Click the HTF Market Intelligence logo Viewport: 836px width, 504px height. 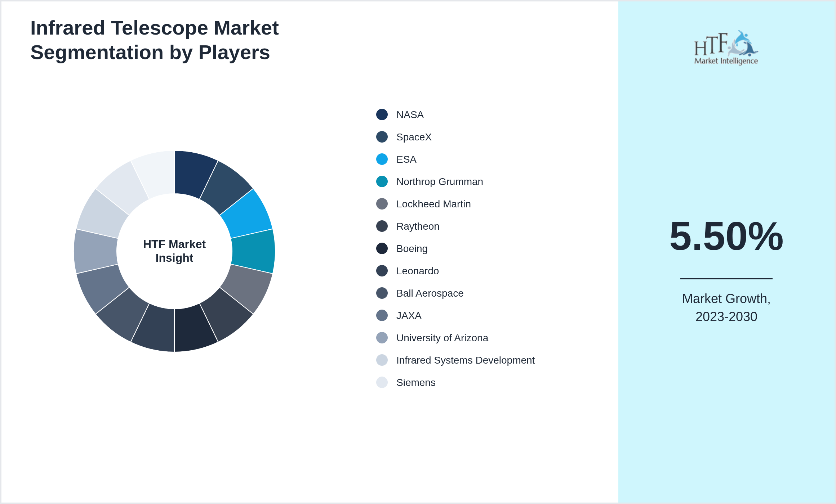point(726,48)
